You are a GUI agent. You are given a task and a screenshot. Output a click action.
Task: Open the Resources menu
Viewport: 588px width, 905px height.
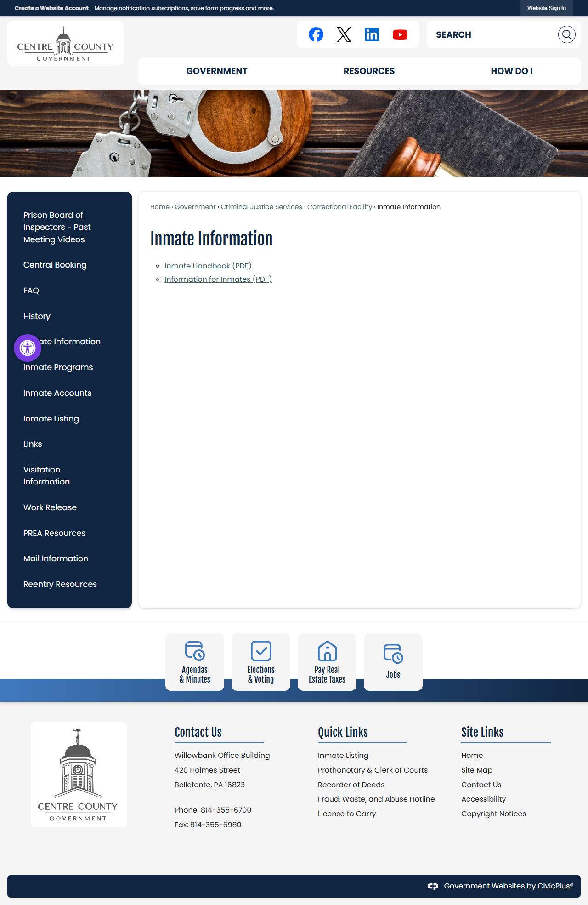point(369,71)
